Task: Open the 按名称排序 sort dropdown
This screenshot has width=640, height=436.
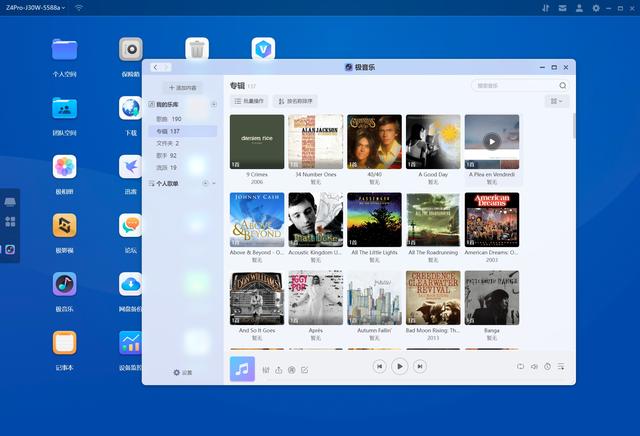Action: pos(295,101)
